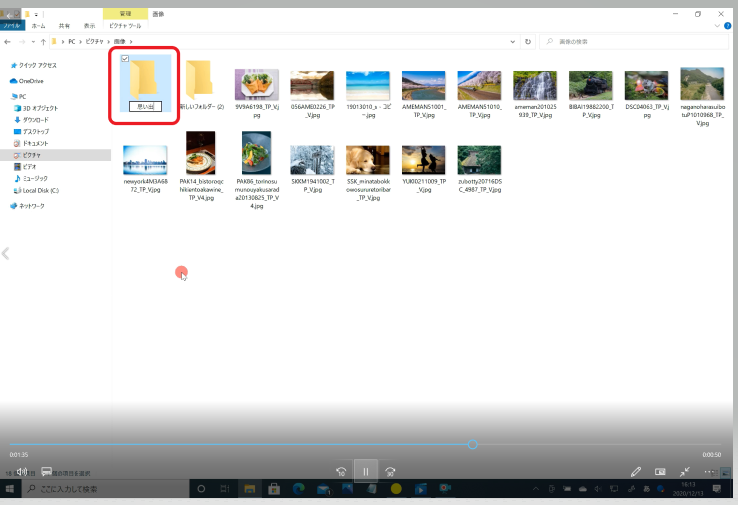Click OneDrive in the navigation pane
This screenshot has height=505, width=738.
(x=31, y=80)
